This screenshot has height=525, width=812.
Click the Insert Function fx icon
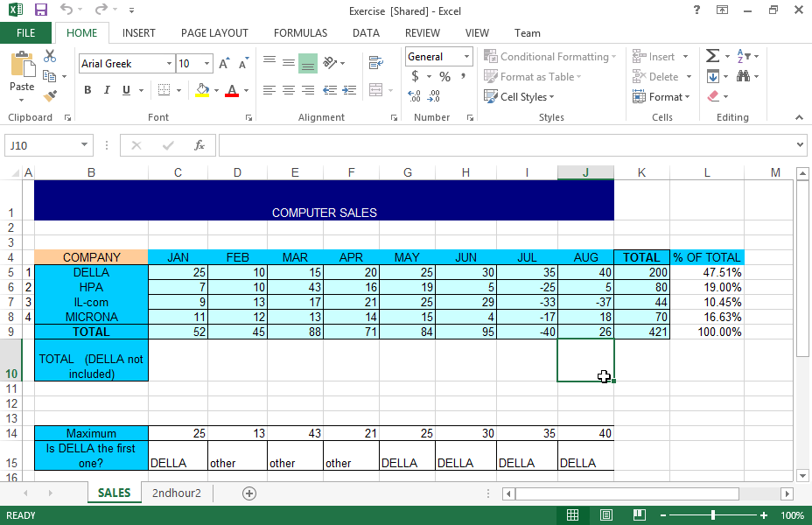[x=199, y=145]
